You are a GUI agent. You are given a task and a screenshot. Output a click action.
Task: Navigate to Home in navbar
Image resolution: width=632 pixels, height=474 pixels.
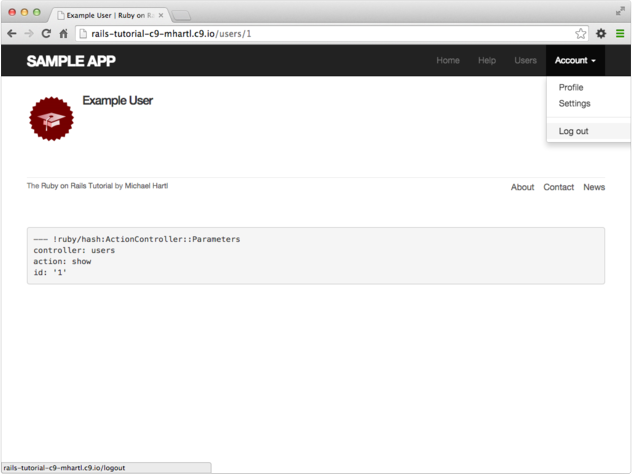(x=448, y=60)
